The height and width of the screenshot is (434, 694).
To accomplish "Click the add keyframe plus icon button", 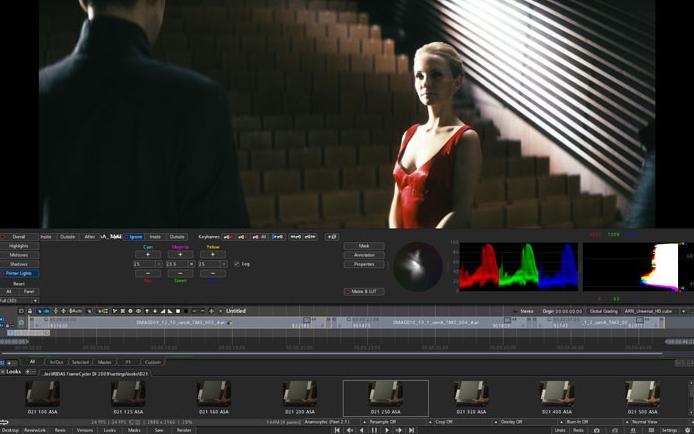I will tap(332, 237).
